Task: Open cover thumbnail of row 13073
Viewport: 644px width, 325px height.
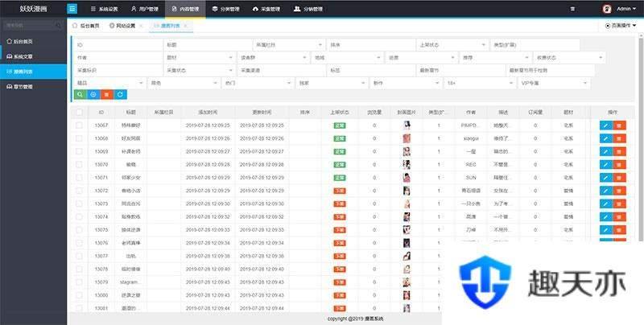Action: click(x=407, y=204)
